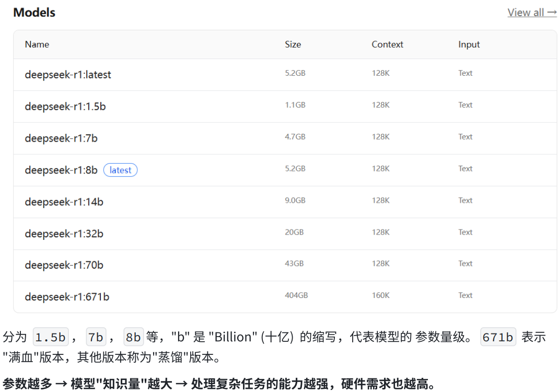
Task: Open the deepseek-r1:70b model
Action: pyautogui.click(x=64, y=265)
